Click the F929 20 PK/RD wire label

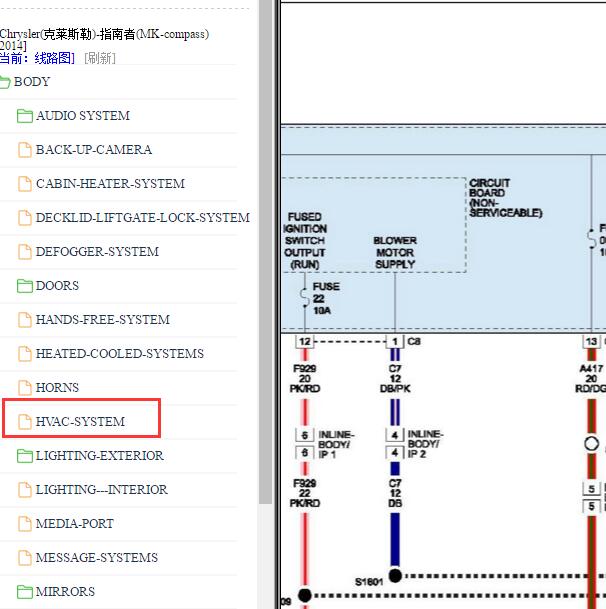pos(305,378)
